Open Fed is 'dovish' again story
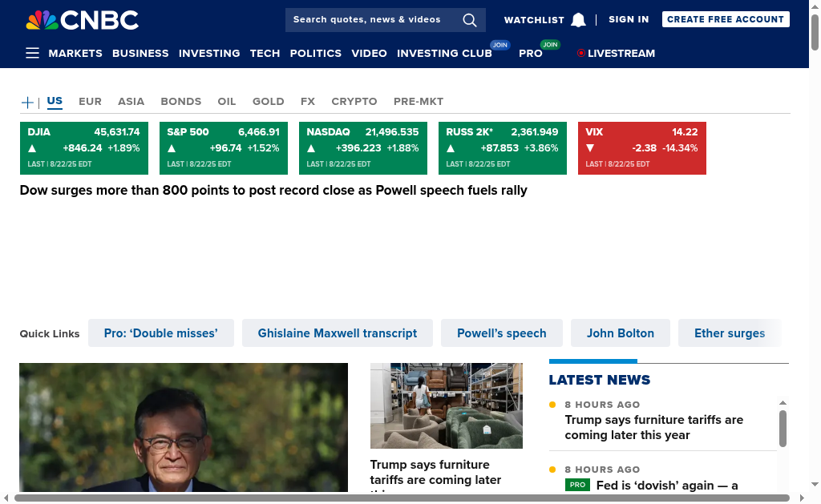The height and width of the screenshot is (504, 821). coord(667,485)
